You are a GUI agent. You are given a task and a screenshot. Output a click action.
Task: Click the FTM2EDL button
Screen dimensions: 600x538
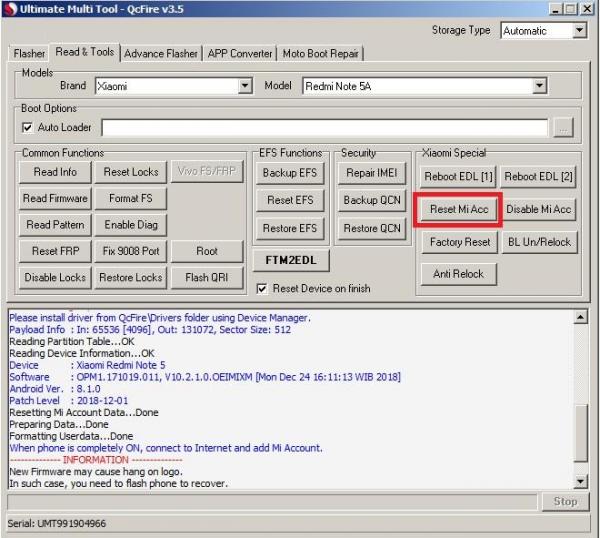tap(291, 261)
